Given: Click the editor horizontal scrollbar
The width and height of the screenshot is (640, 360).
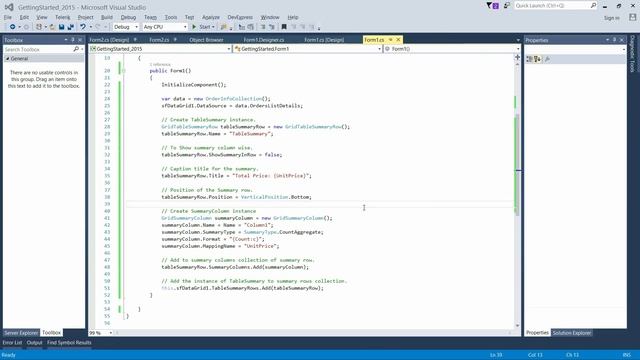Looking at the screenshot, I should tap(313, 333).
